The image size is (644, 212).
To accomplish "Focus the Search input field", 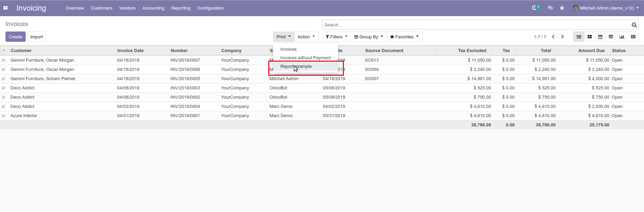I will coord(477,25).
